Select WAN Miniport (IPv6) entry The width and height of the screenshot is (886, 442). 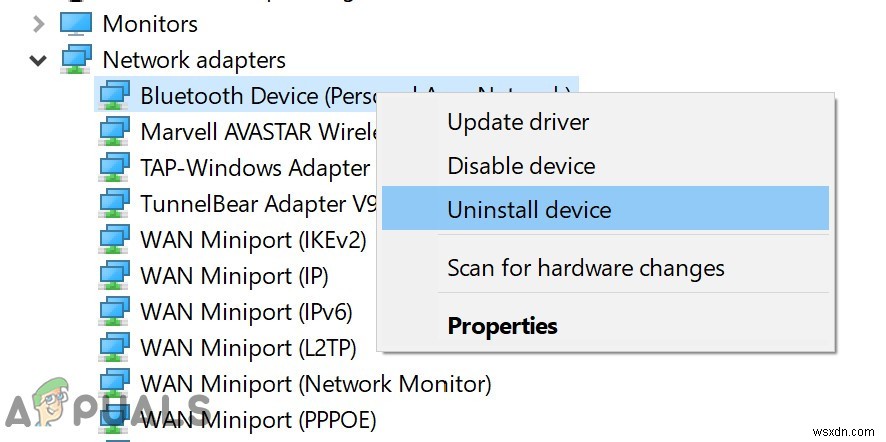(x=246, y=312)
